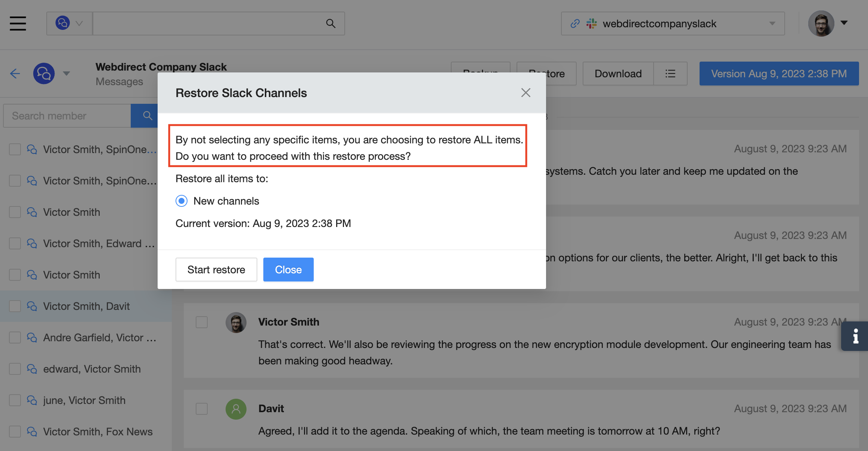
Task: Click the Search member input field
Action: tap(67, 116)
